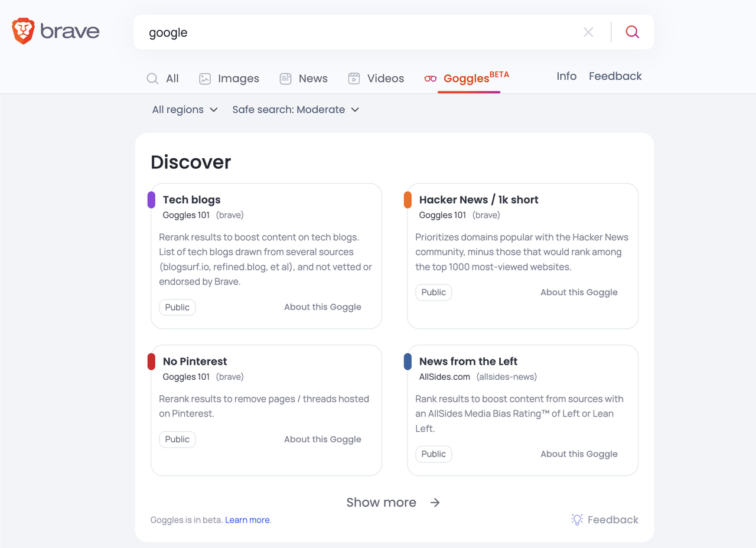The height and width of the screenshot is (548, 756).
Task: Expand the All regions dropdown
Action: click(x=185, y=110)
